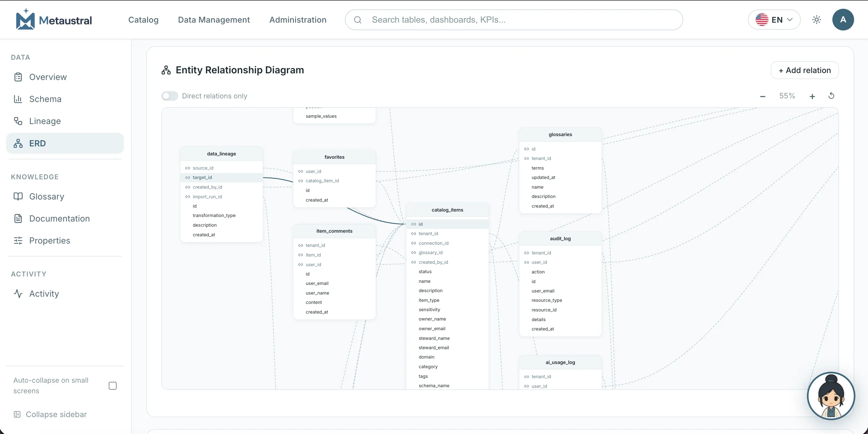The height and width of the screenshot is (434, 868).
Task: Click the Metaustral logo
Action: [54, 20]
